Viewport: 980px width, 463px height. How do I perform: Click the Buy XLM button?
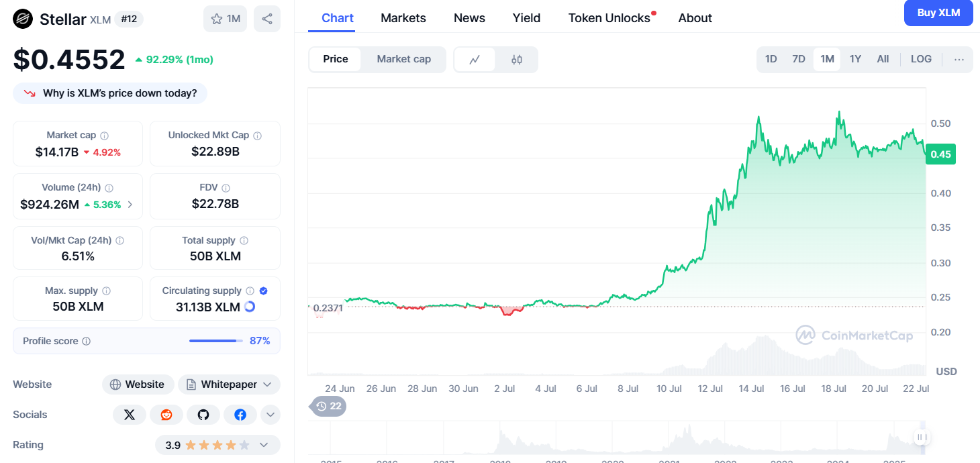[x=938, y=13]
